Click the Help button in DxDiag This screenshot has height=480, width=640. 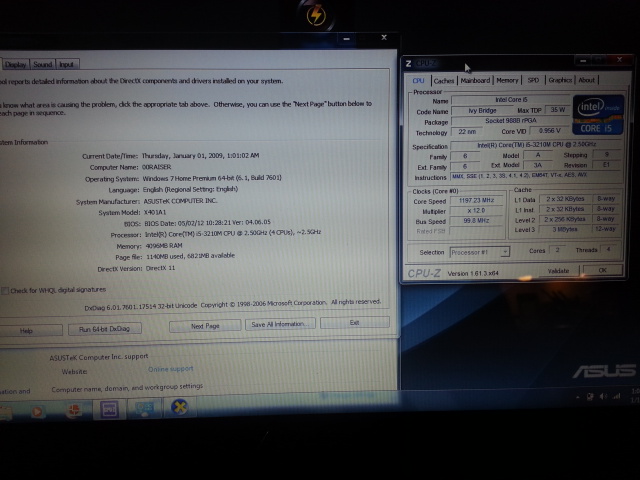click(26, 331)
